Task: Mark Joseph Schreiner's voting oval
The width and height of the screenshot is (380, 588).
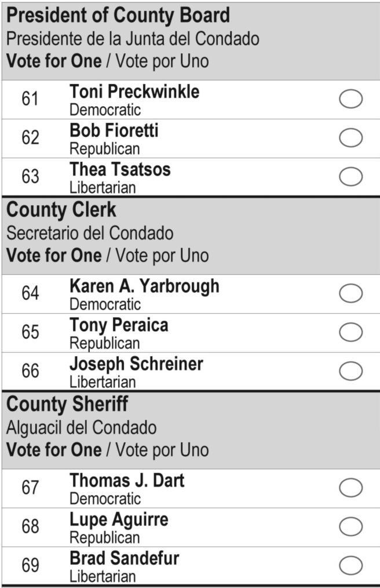Action: click(x=350, y=371)
